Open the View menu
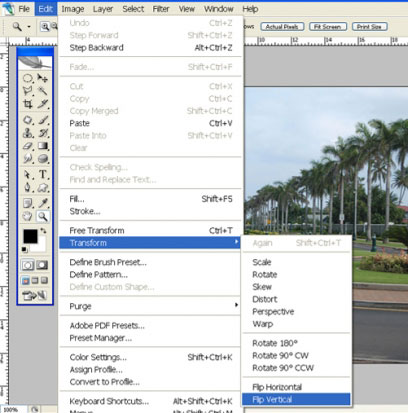 (x=186, y=9)
